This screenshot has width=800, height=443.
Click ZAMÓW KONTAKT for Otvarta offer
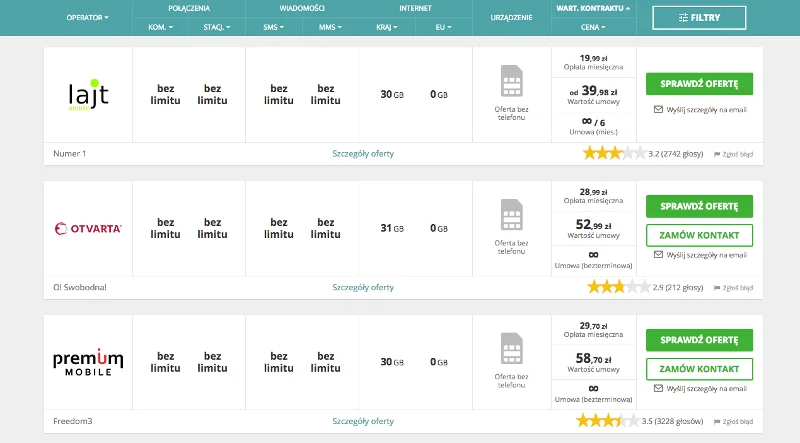coord(699,235)
